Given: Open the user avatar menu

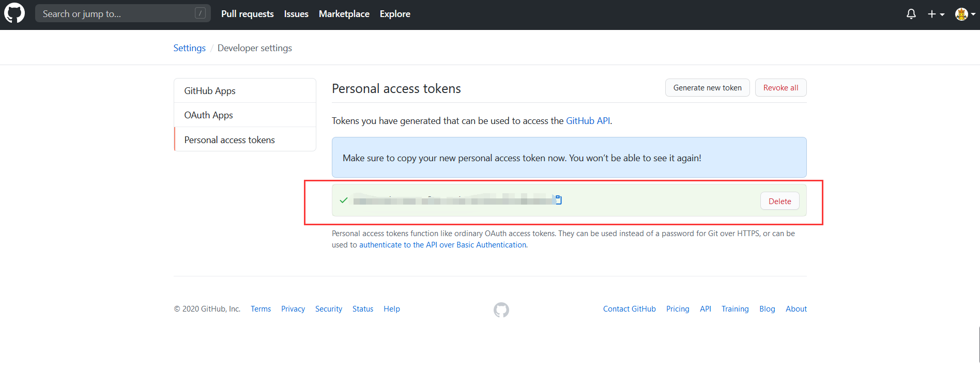Looking at the screenshot, I should (964, 14).
